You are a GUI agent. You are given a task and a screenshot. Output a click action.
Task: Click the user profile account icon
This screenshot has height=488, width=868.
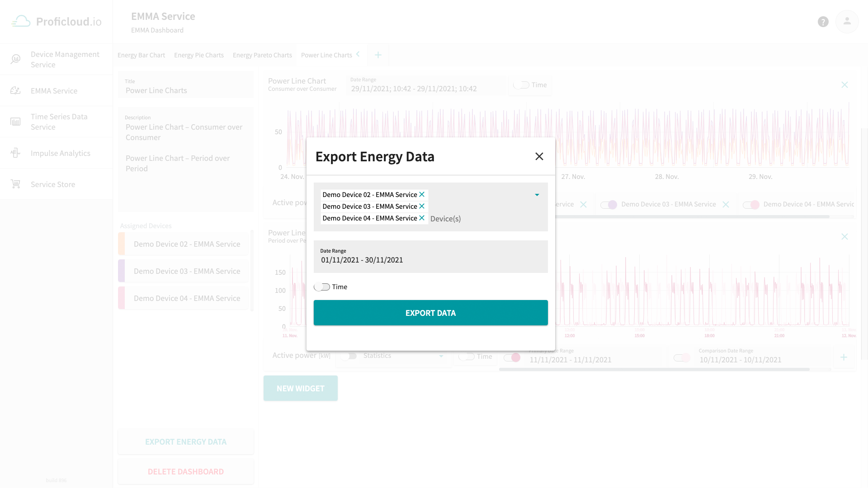[847, 21]
